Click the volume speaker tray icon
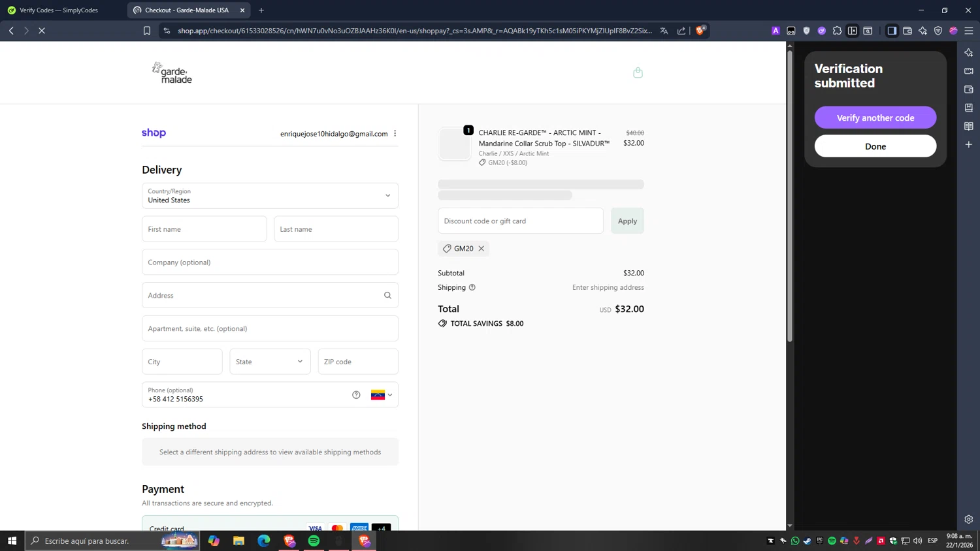The width and height of the screenshot is (980, 551). (x=918, y=541)
